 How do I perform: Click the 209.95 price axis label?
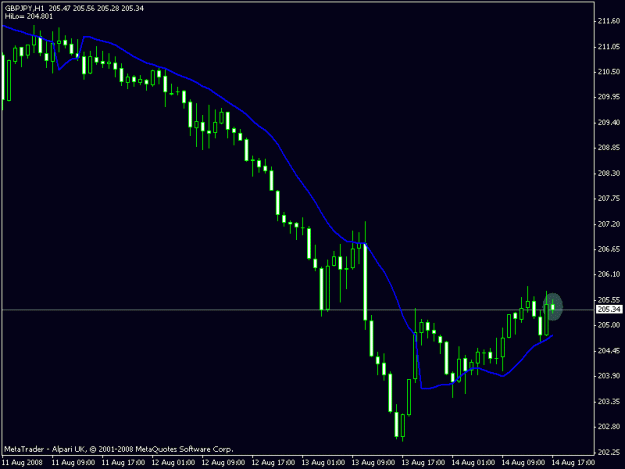coord(609,97)
